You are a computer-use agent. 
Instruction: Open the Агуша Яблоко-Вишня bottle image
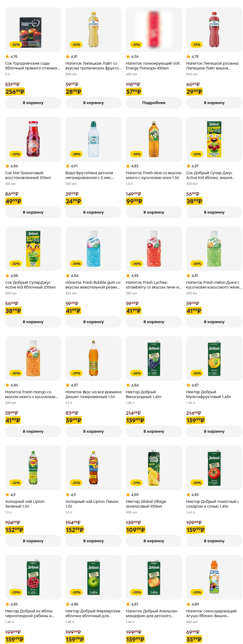tap(214, 577)
